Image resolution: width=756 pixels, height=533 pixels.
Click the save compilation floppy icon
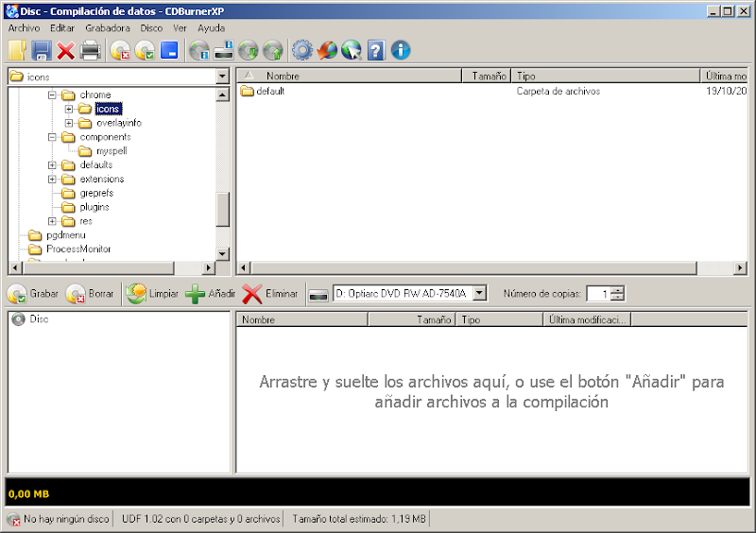(42, 51)
